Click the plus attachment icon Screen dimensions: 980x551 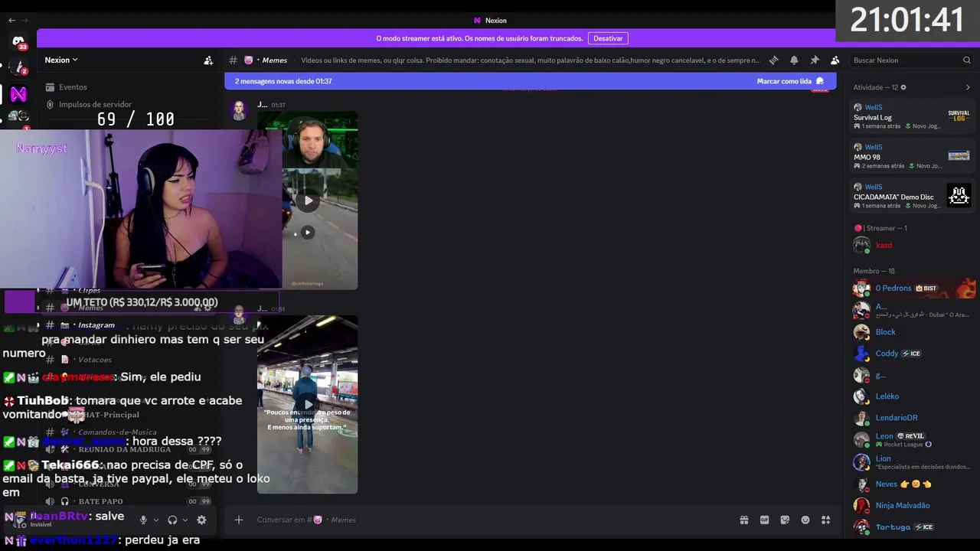(x=239, y=520)
